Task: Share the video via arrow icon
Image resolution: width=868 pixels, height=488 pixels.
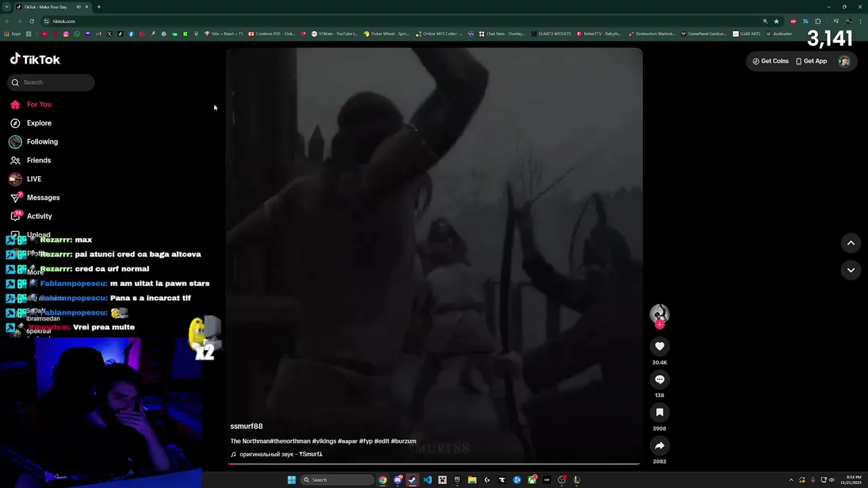Action: [x=659, y=445]
